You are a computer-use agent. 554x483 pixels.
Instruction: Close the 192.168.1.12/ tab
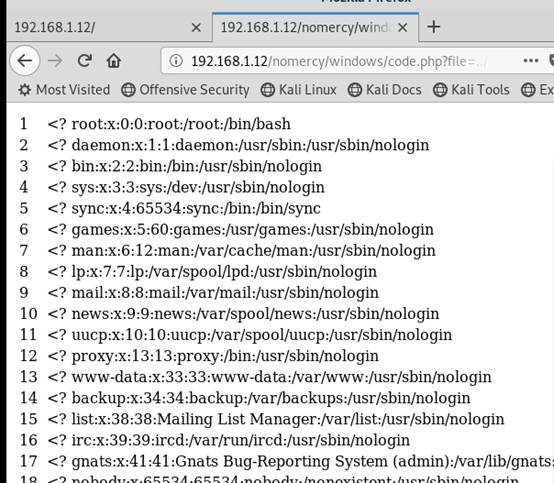point(196,28)
